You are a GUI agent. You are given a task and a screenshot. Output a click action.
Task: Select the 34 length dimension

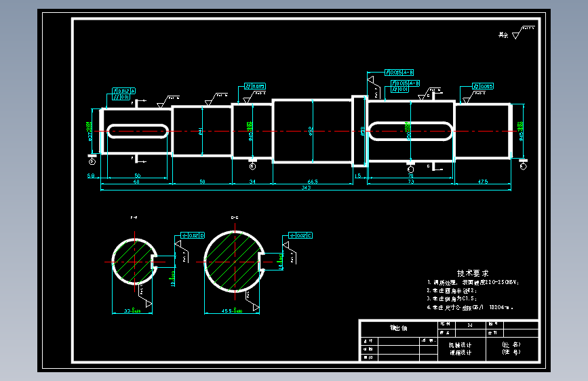point(252,182)
